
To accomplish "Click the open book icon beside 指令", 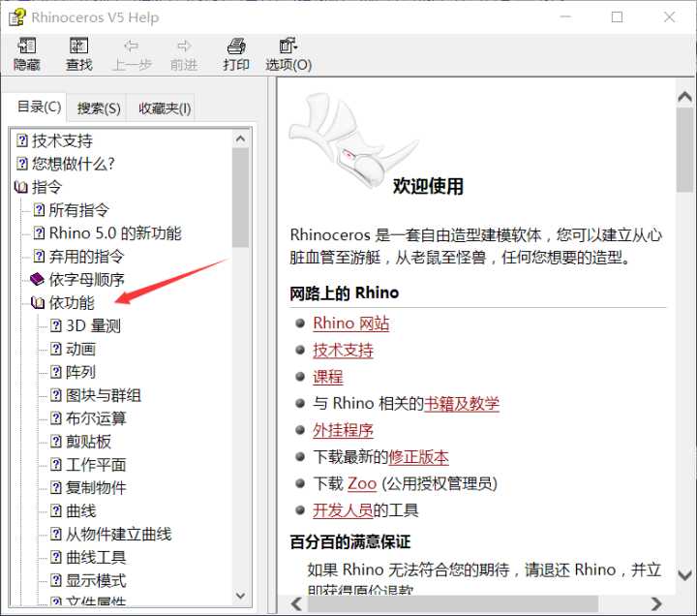I will [21, 187].
